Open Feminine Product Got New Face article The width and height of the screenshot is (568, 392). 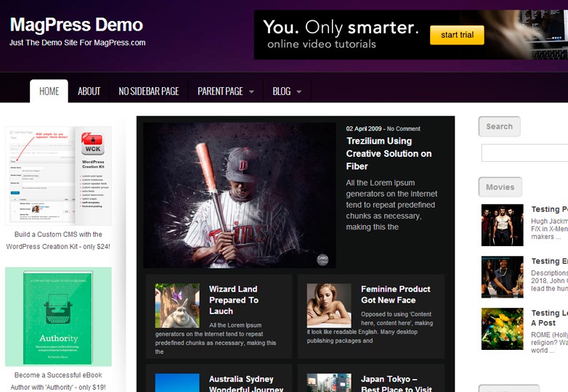pyautogui.click(x=395, y=294)
